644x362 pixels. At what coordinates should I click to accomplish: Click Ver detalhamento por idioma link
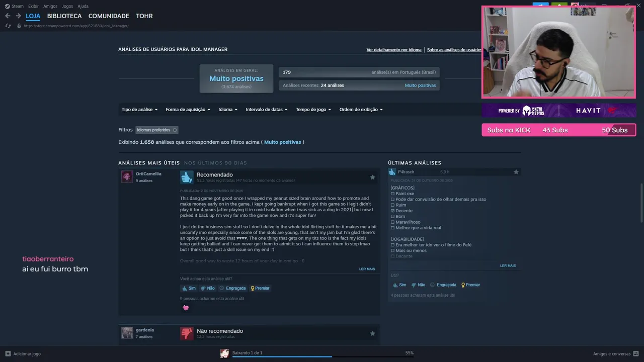pos(394,50)
